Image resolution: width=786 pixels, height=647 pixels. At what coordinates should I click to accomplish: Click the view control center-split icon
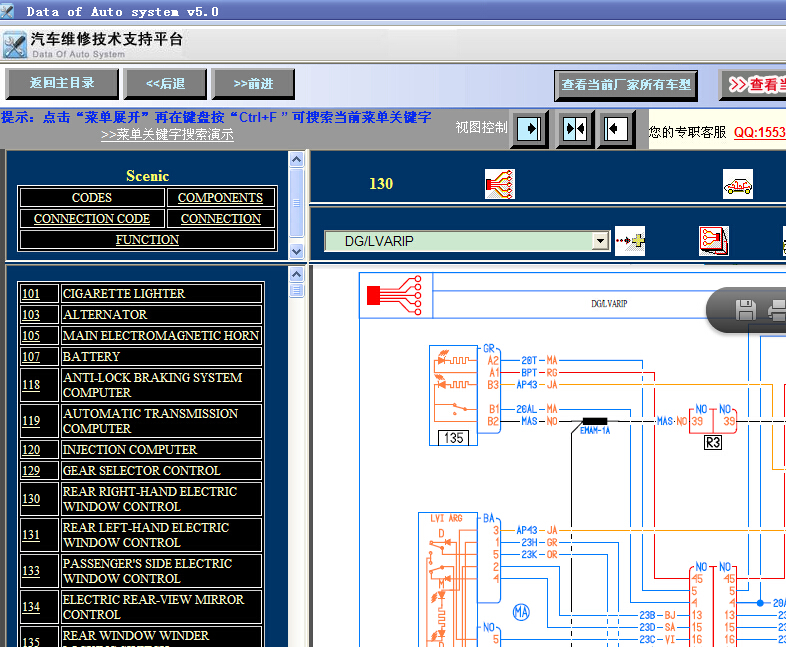[575, 129]
